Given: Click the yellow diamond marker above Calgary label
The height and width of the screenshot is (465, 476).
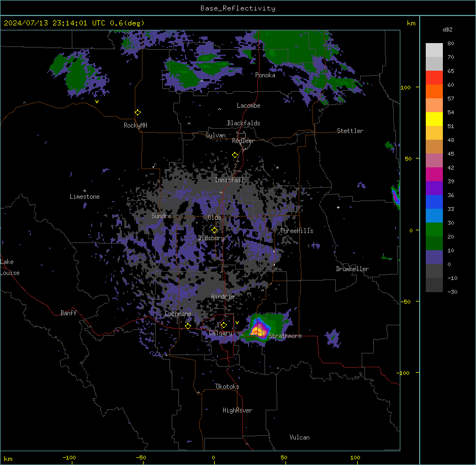Looking at the screenshot, I should [x=224, y=325].
